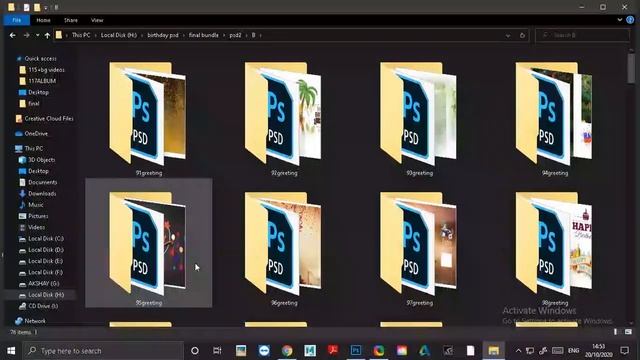This screenshot has width=640, height=360.
Task: Open Customize Quick Access Toolbar dropdown
Action: point(46,7)
